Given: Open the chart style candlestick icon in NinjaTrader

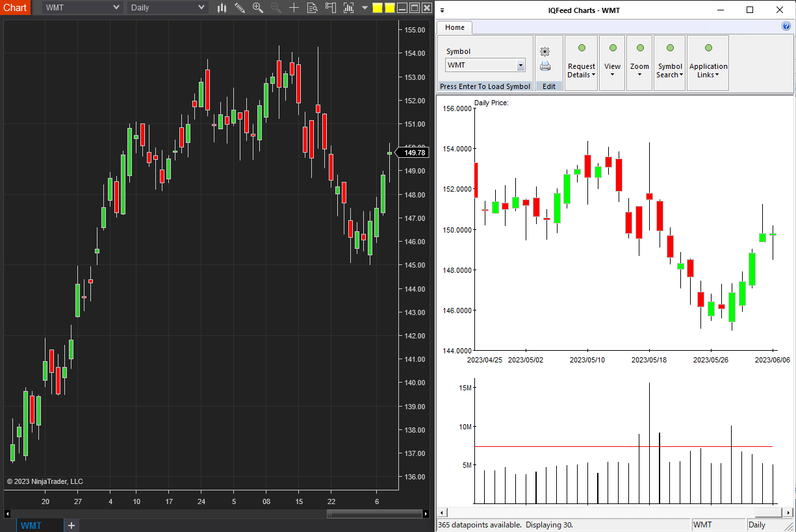Looking at the screenshot, I should point(222,8).
